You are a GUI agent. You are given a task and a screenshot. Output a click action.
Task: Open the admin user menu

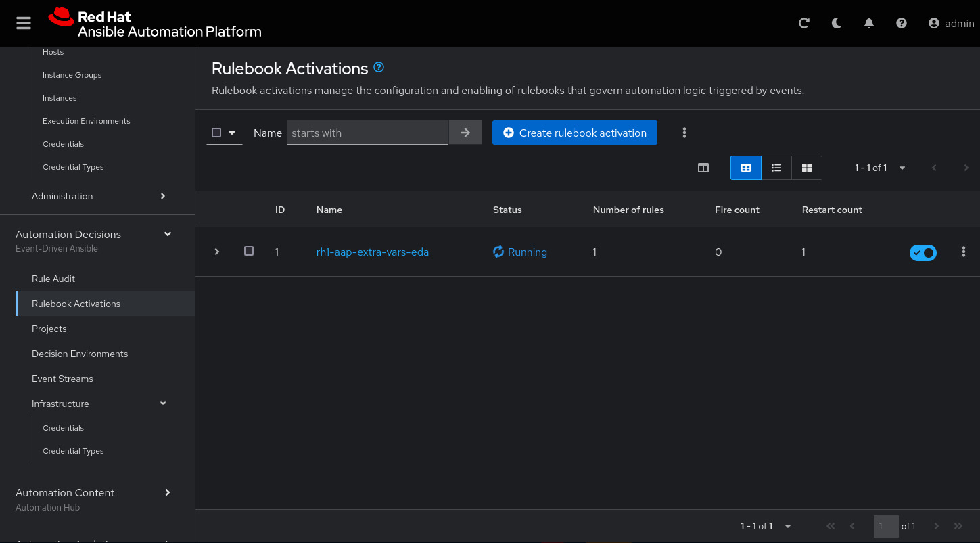tap(952, 23)
